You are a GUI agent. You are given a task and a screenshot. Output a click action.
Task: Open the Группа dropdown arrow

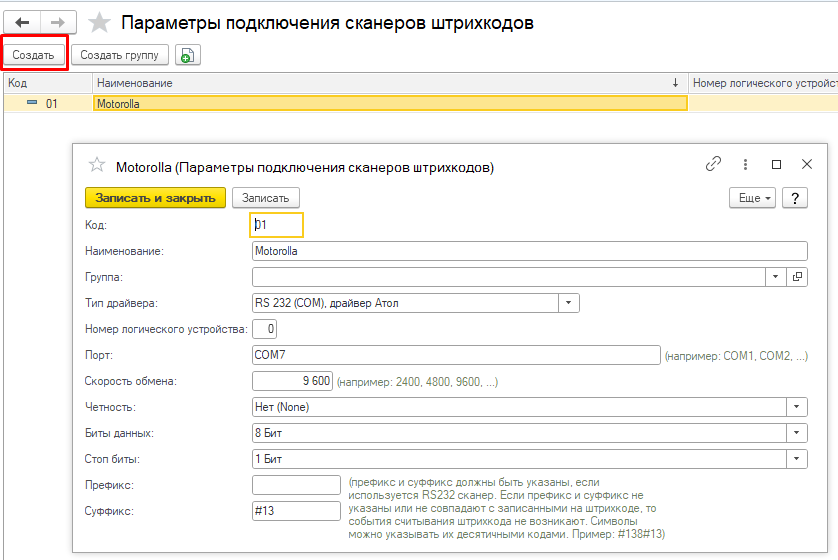775,277
